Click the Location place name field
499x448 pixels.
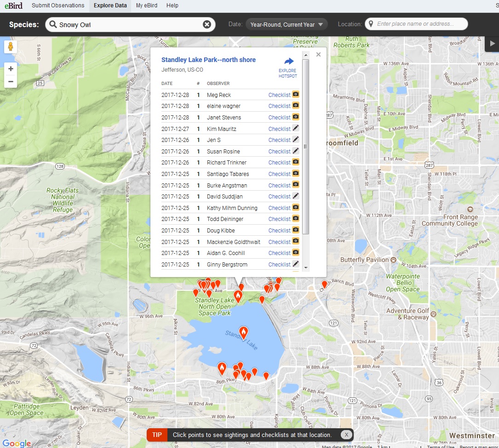416,24
